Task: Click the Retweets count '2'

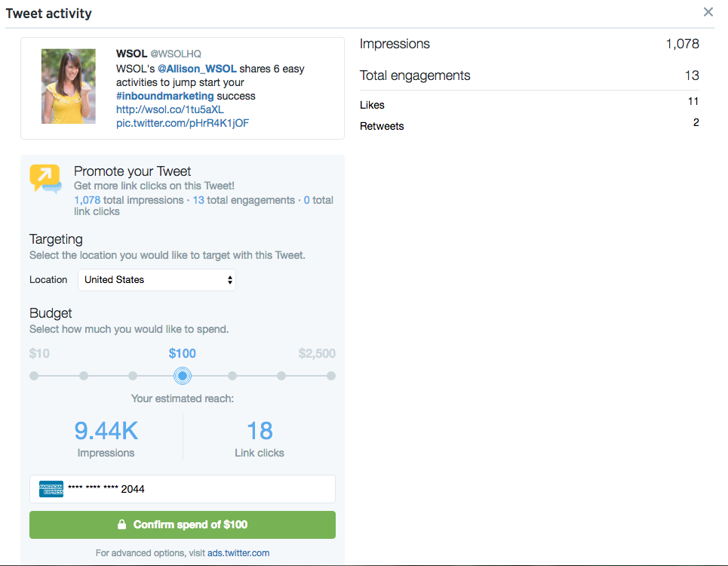Action: tap(696, 122)
